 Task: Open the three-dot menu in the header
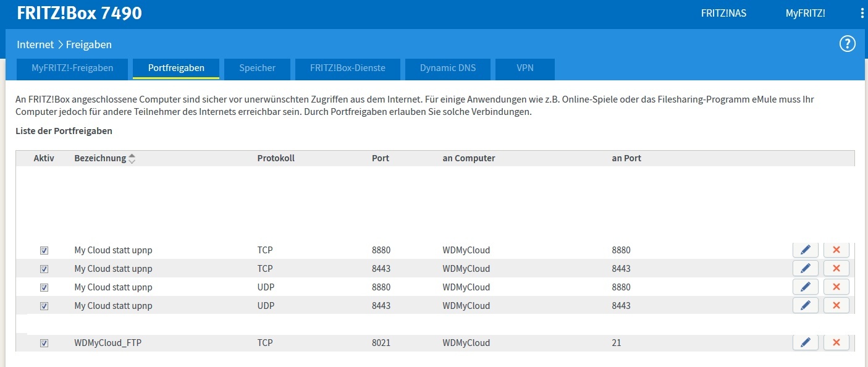(x=862, y=14)
